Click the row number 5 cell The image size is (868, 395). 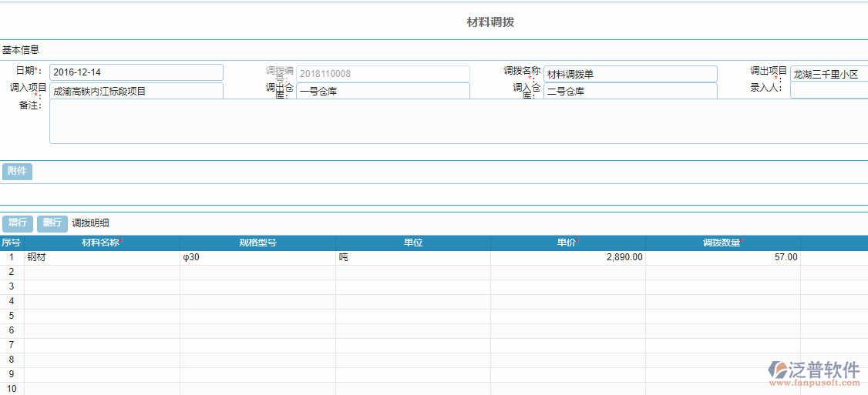(x=12, y=316)
